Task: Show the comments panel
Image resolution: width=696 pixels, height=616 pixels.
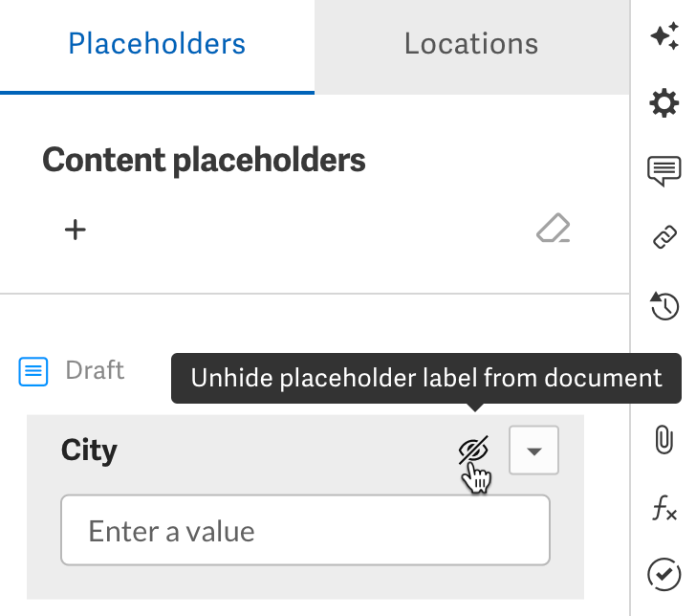Action: pyautogui.click(x=664, y=170)
